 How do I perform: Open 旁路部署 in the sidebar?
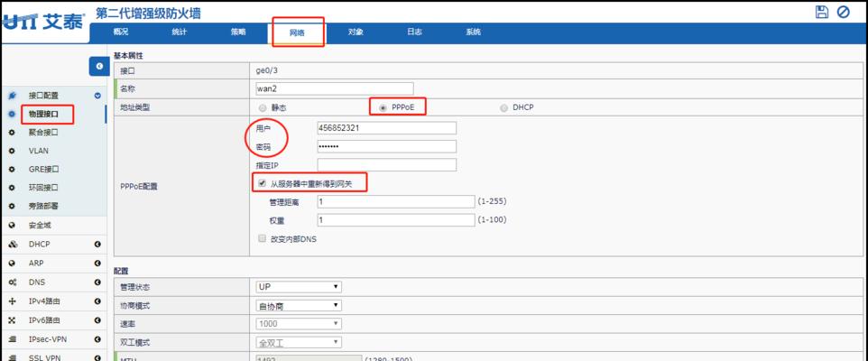pos(43,206)
